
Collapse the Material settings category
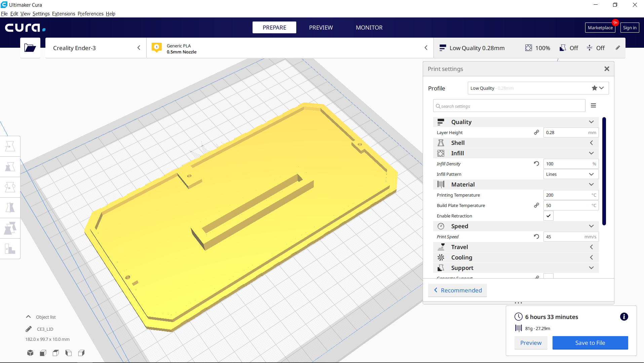(516, 185)
